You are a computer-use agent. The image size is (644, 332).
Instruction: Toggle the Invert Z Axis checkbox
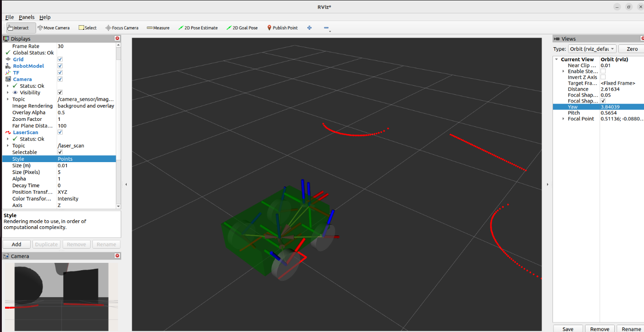(x=603, y=77)
